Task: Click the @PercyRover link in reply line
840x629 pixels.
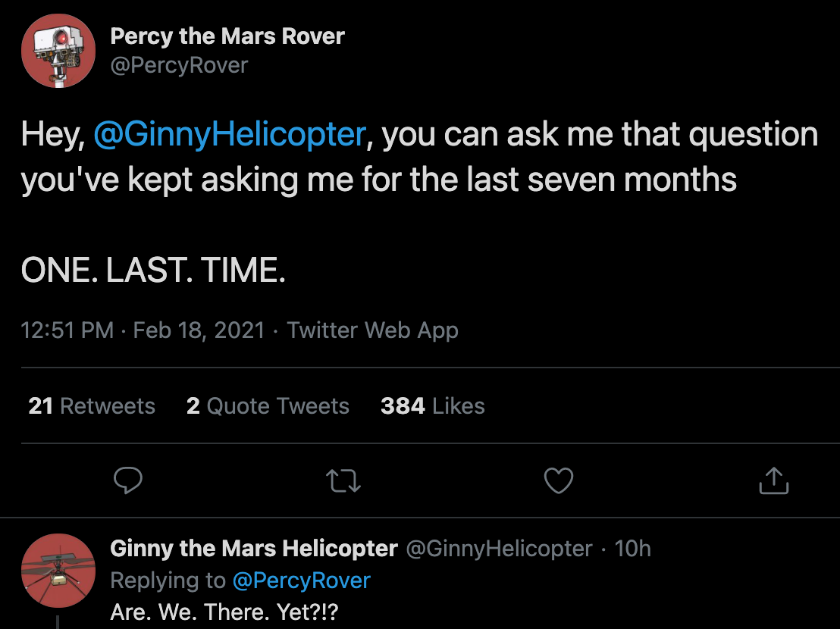Action: (x=301, y=580)
